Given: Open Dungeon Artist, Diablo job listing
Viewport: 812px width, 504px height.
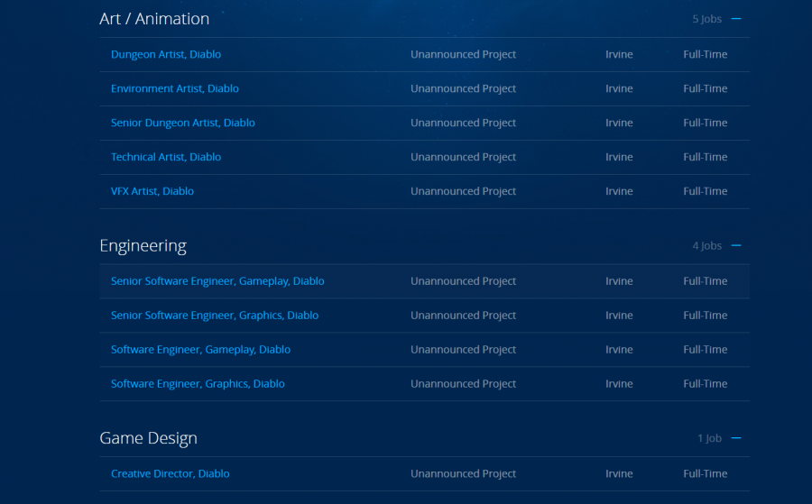Looking at the screenshot, I should (x=166, y=54).
